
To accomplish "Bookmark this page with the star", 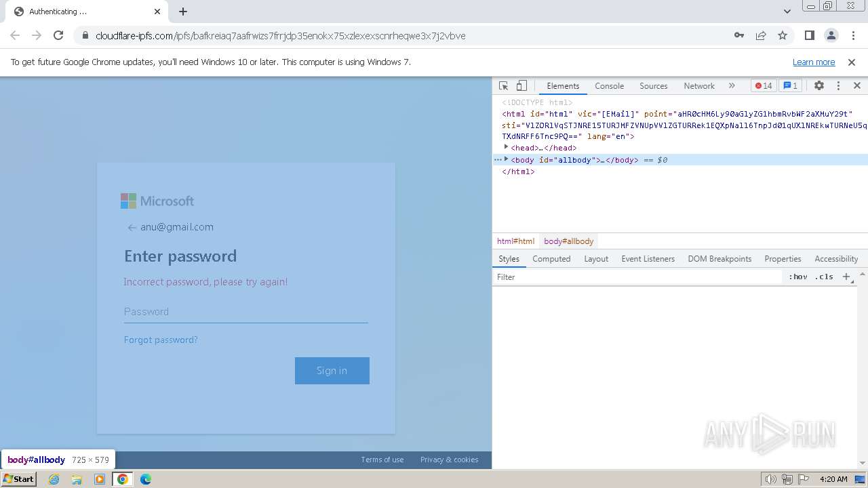I will coord(783,35).
